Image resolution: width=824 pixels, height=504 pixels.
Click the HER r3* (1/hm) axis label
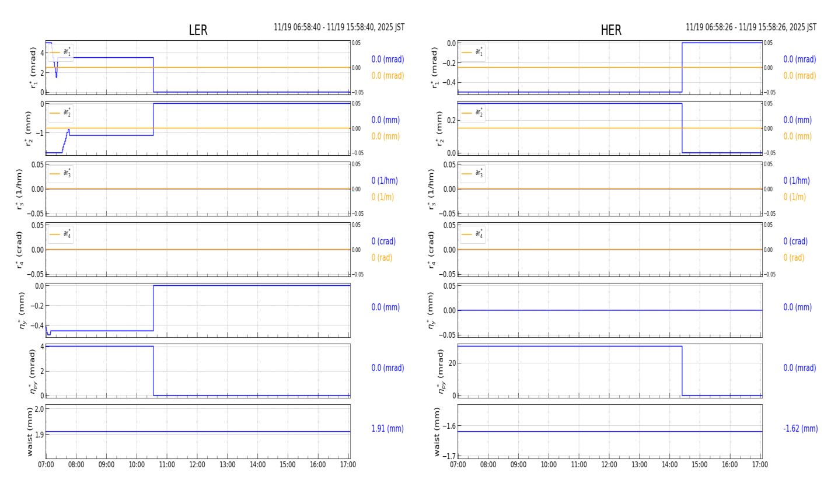(431, 189)
